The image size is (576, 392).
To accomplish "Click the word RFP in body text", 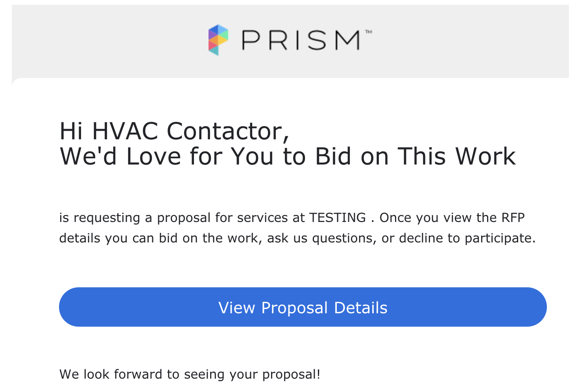I will pyautogui.click(x=513, y=218).
